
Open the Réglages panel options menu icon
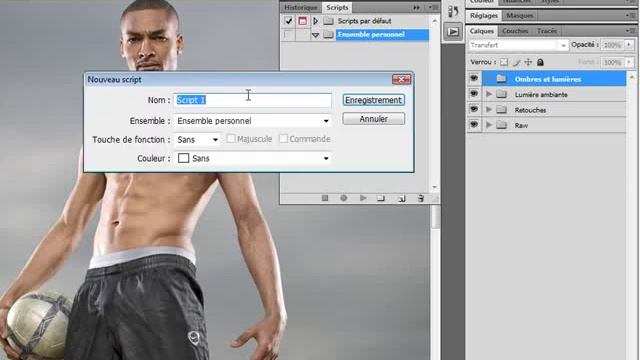[632, 15]
